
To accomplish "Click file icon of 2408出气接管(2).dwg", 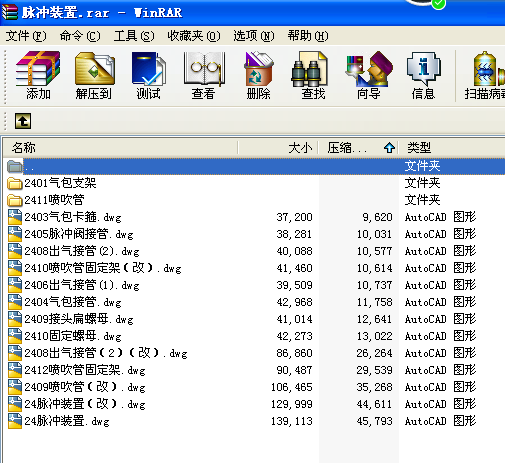I will coord(15,251).
